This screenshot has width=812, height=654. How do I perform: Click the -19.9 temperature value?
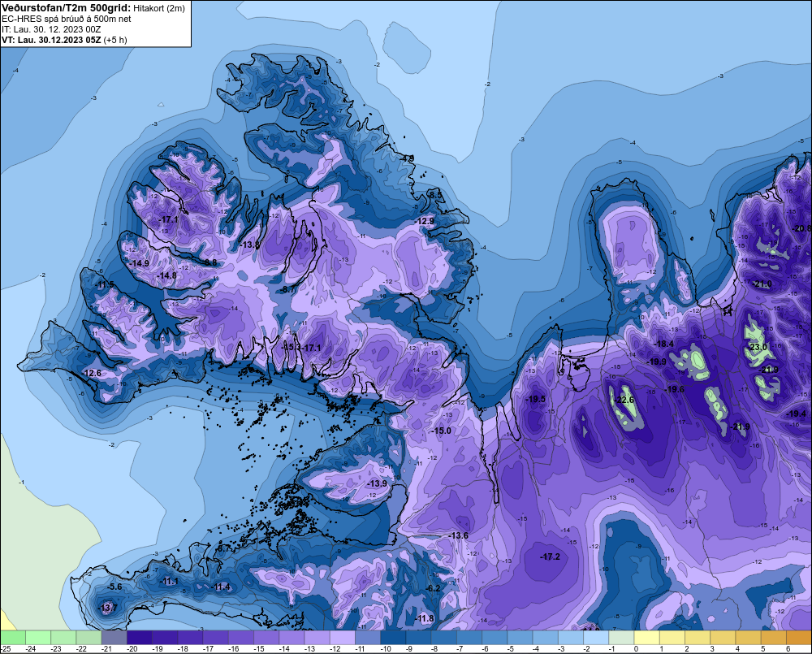(657, 362)
